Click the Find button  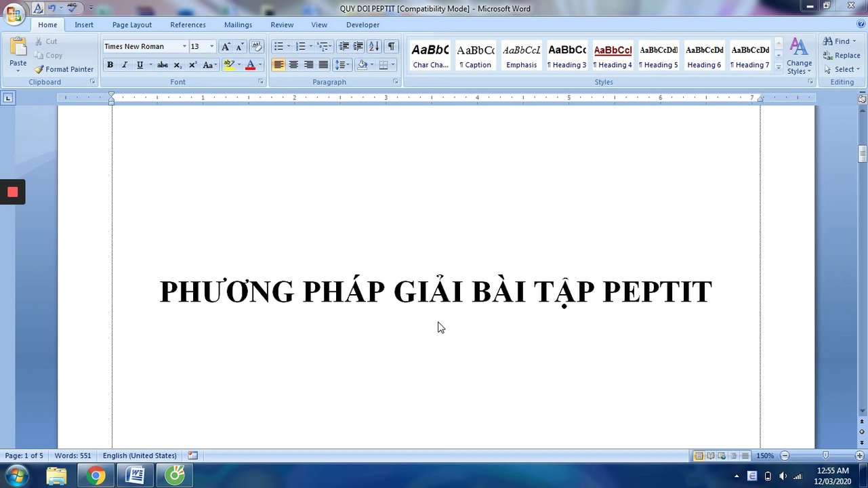[x=839, y=41]
